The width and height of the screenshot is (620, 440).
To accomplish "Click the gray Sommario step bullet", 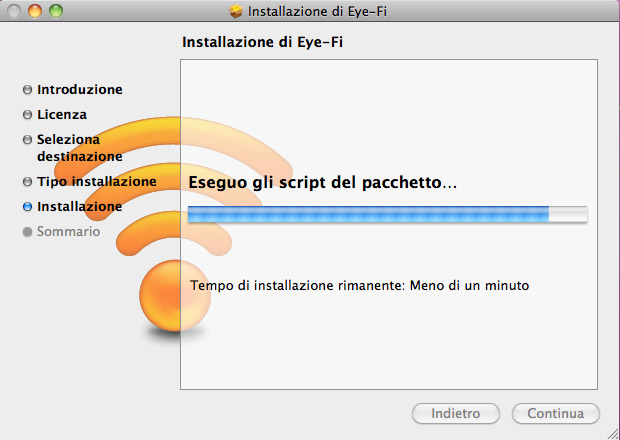I will (x=27, y=232).
